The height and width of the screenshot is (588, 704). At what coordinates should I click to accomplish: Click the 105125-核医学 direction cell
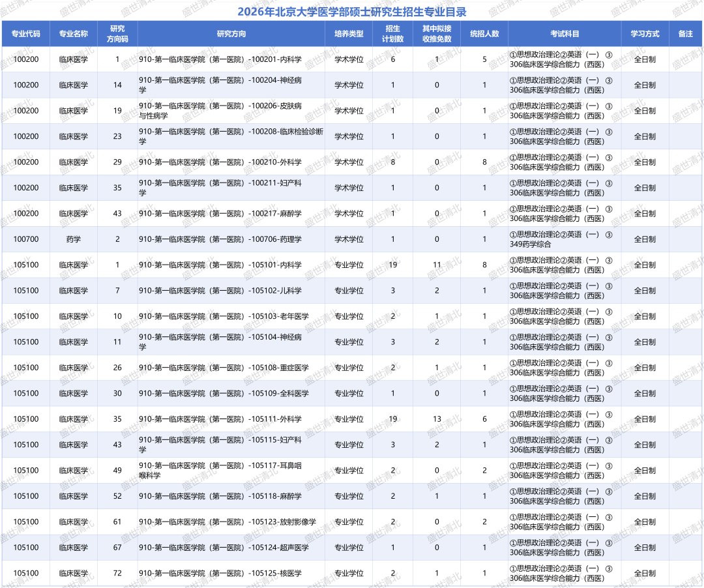click(x=231, y=573)
